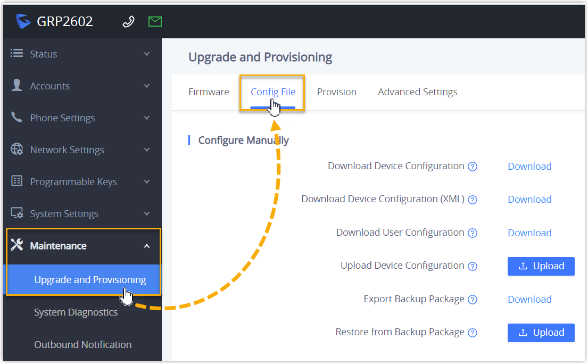Click the Programmable Keys keypad icon
Image resolution: width=588 pixels, height=364 pixels.
point(15,181)
